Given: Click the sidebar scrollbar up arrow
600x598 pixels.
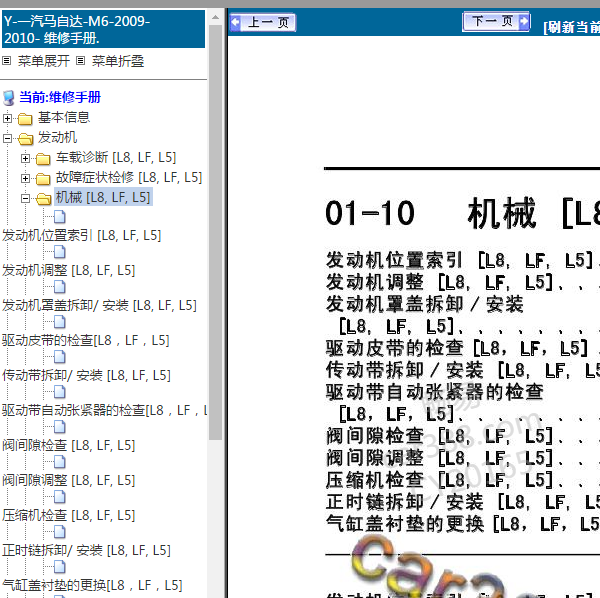Looking at the screenshot, I should tap(215, 17).
